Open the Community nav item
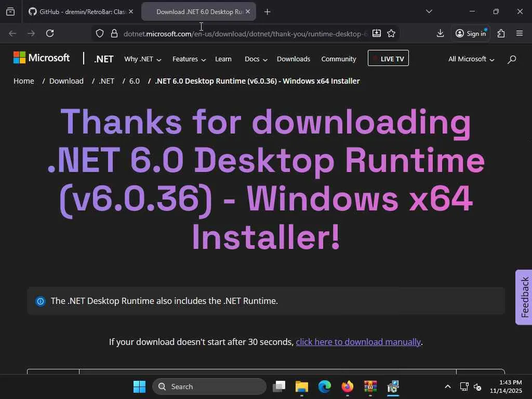Viewport: 532px width, 399px height. [x=339, y=59]
